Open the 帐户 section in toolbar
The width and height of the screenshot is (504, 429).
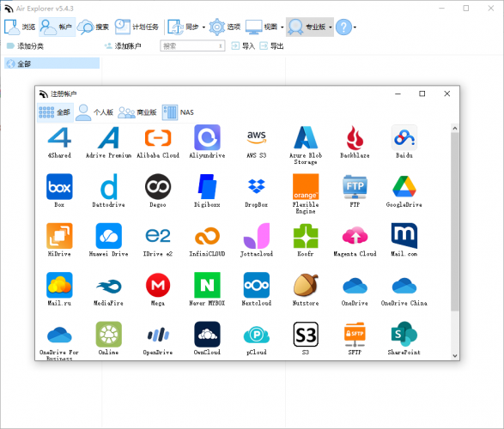tap(57, 27)
